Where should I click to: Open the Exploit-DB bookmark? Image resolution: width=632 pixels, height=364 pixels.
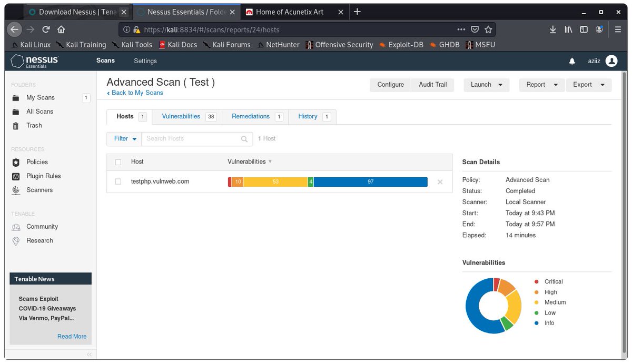pos(400,45)
